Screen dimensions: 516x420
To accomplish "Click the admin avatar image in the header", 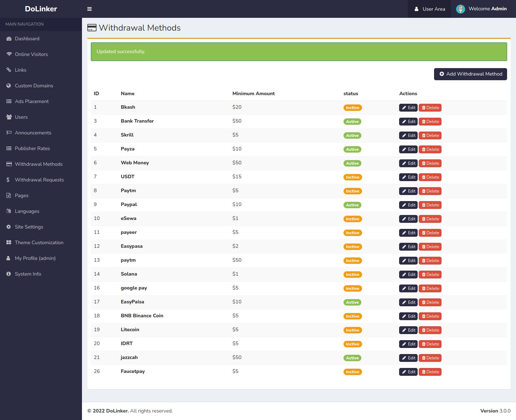I will [460, 9].
